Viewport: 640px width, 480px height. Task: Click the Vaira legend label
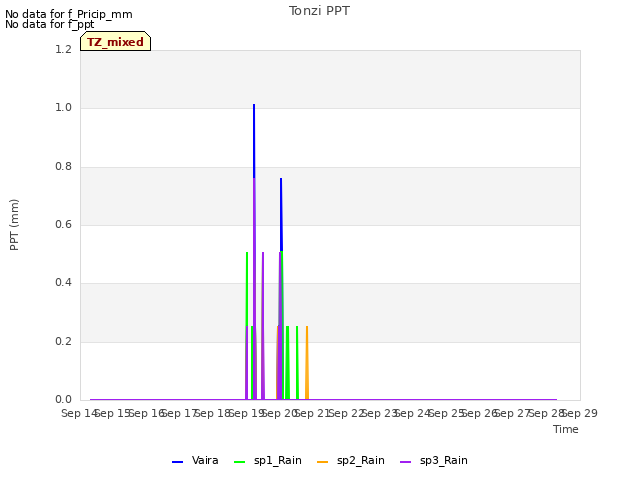point(205,460)
